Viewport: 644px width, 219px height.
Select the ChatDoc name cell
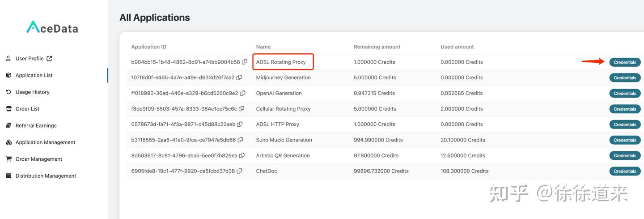click(x=267, y=171)
